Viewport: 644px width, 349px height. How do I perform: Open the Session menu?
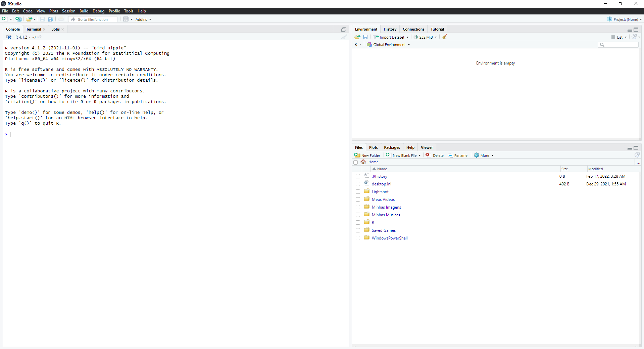[68, 11]
